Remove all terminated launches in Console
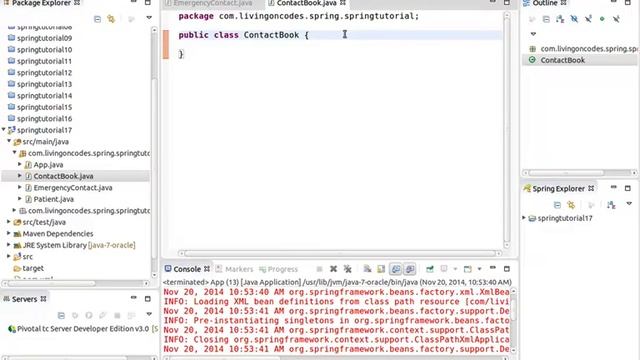This screenshot has height=360, width=640. coord(347,269)
